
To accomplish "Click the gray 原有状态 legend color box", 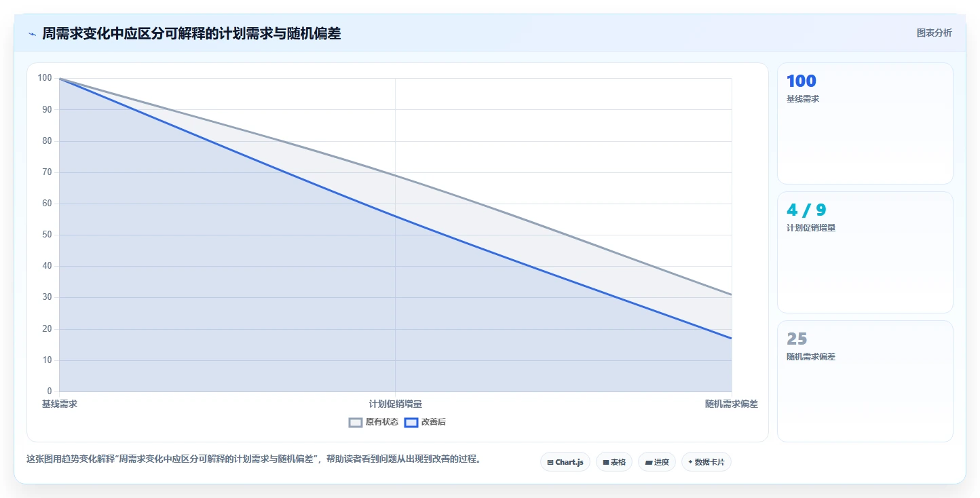I will [356, 422].
